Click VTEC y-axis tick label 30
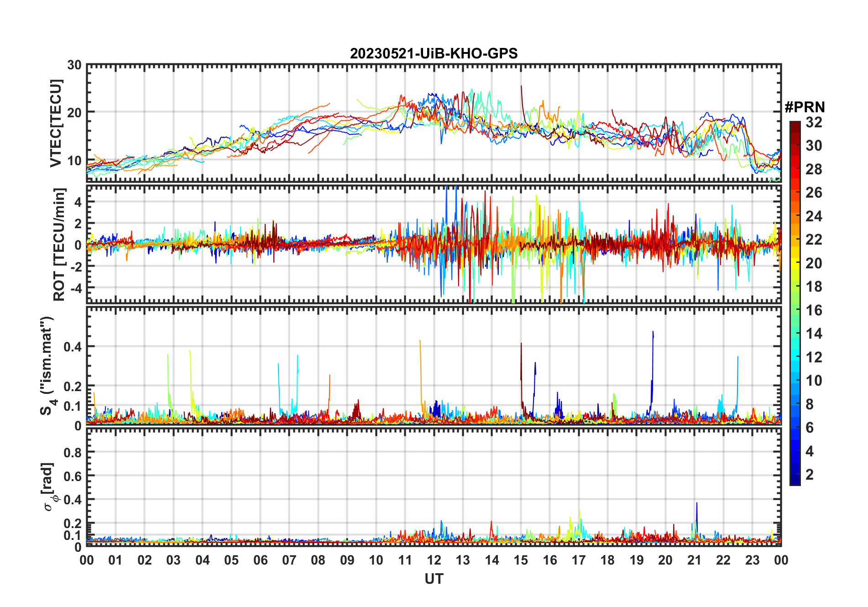This screenshot has width=868, height=607. [x=74, y=65]
